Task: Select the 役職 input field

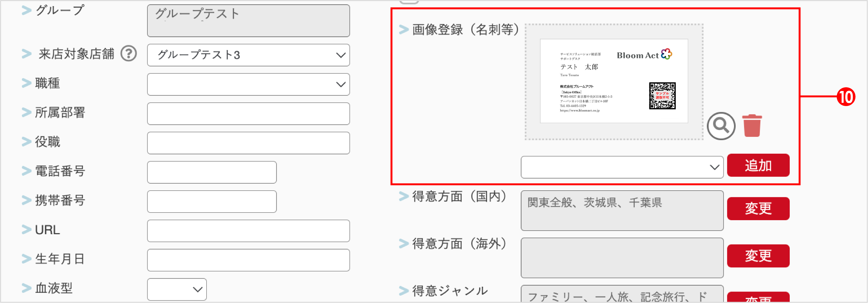Action: (x=248, y=143)
